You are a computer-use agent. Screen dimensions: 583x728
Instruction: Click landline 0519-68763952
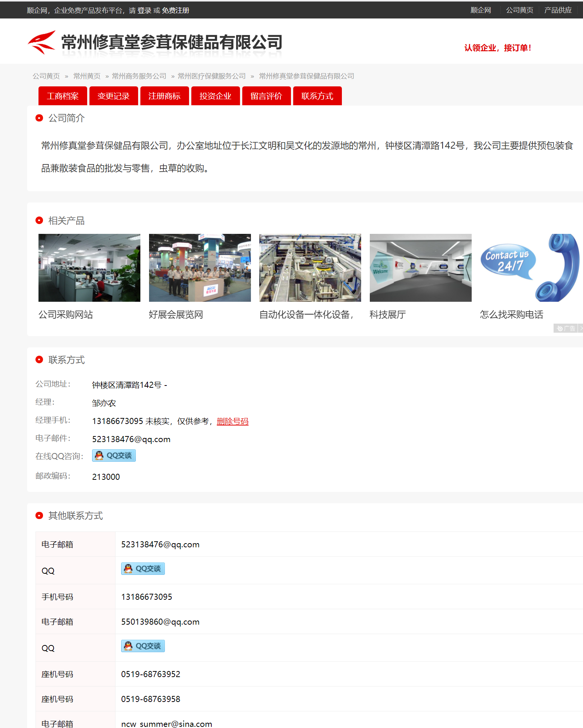pyautogui.click(x=151, y=674)
